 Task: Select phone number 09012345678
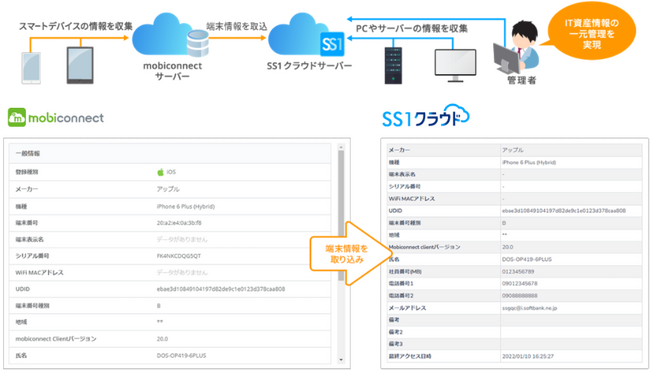tap(519, 284)
